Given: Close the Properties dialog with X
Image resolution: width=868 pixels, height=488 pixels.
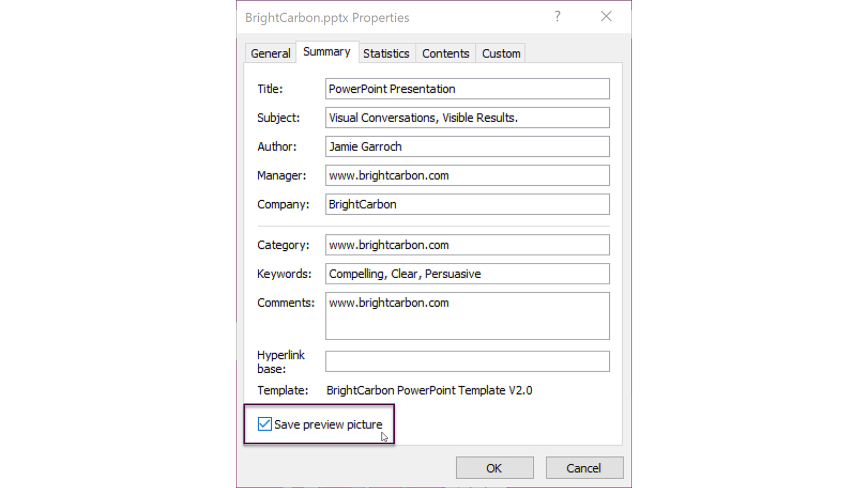Looking at the screenshot, I should tap(606, 16).
